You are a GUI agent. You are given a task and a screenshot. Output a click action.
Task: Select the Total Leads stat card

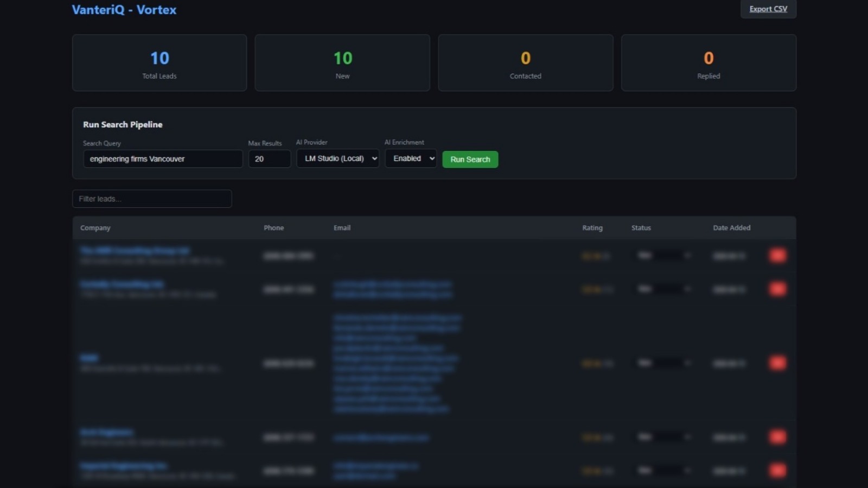coord(159,63)
